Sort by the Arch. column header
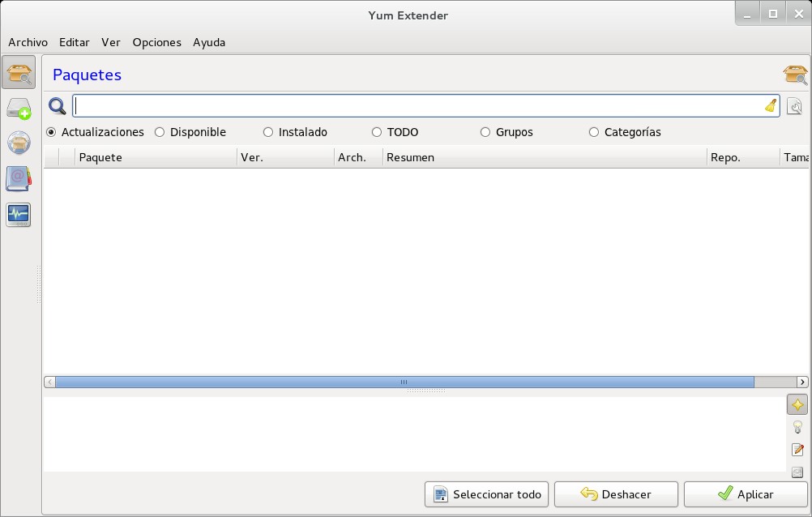812x517 pixels. coord(358,157)
